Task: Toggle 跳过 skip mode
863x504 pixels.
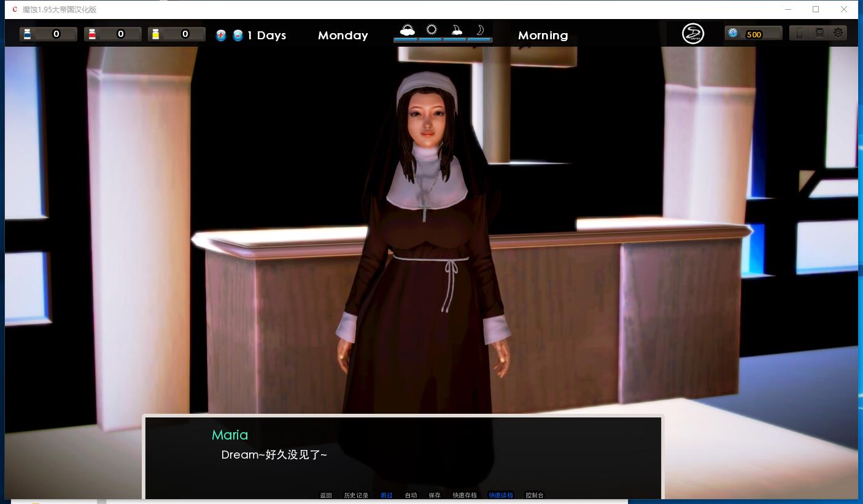Action: 387,495
